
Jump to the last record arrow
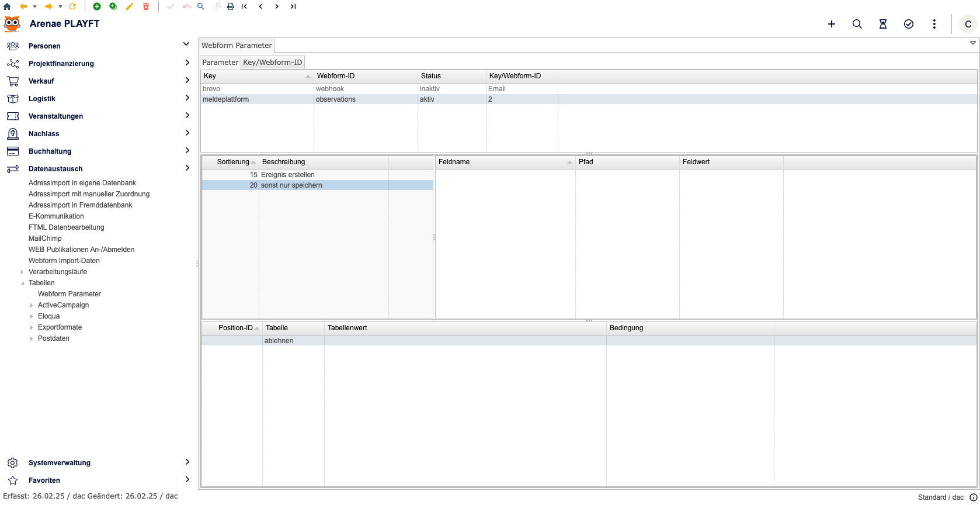pos(293,6)
